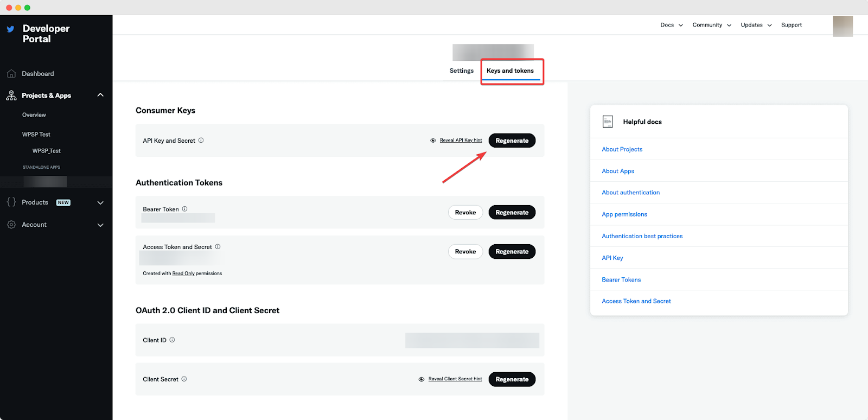
Task: Revoke the Bearer Token
Action: [465, 212]
